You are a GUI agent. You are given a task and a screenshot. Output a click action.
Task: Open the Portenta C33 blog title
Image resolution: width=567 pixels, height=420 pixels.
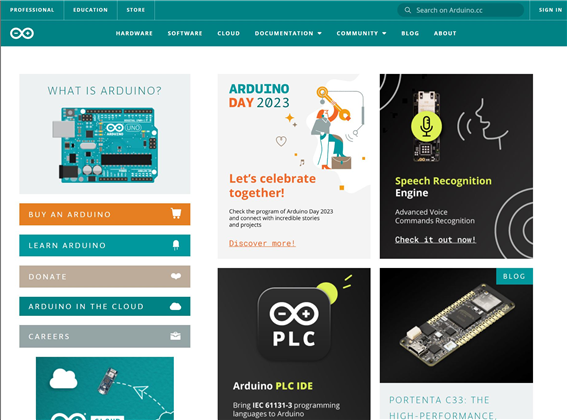tap(442, 408)
